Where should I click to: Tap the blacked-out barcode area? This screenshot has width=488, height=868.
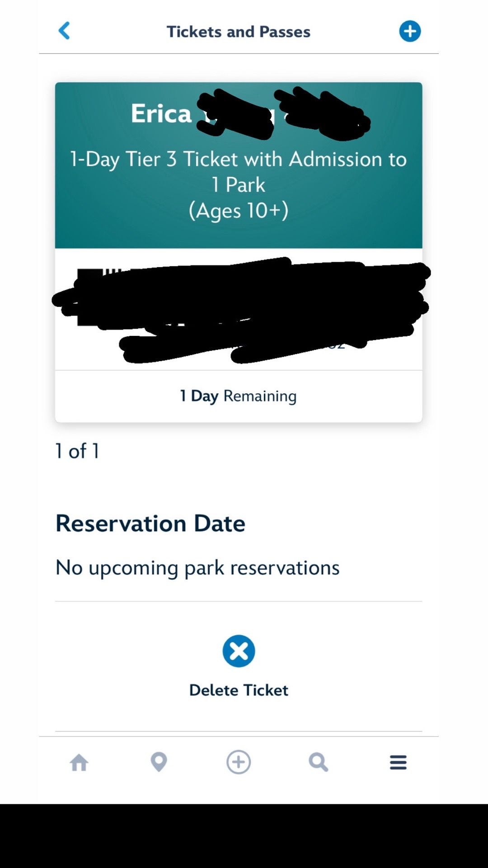(x=241, y=310)
